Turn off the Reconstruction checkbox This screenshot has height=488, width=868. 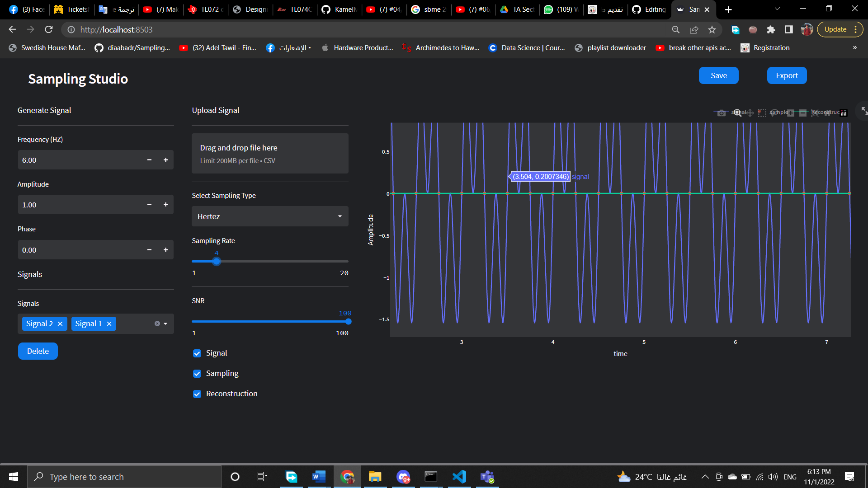tap(197, 394)
